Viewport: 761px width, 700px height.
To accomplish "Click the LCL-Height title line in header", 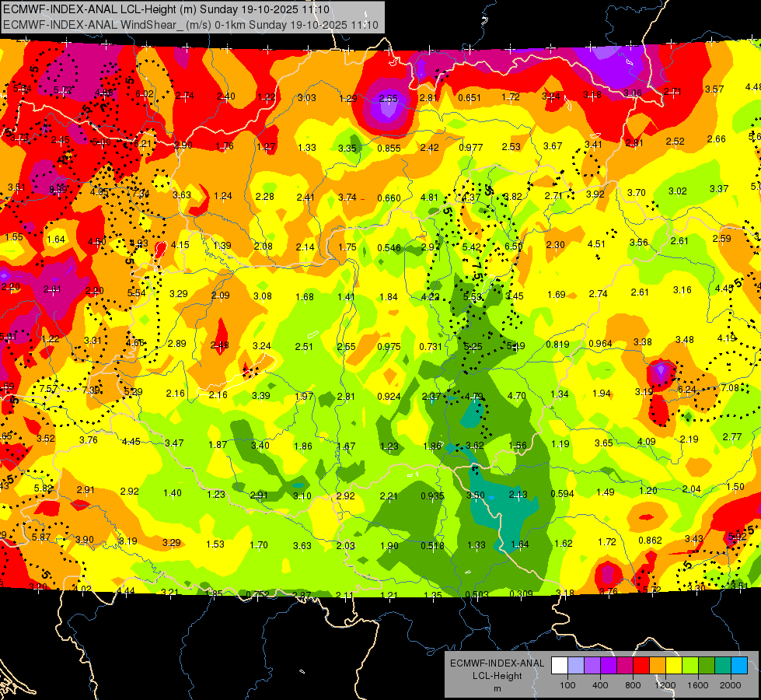I will [x=166, y=9].
